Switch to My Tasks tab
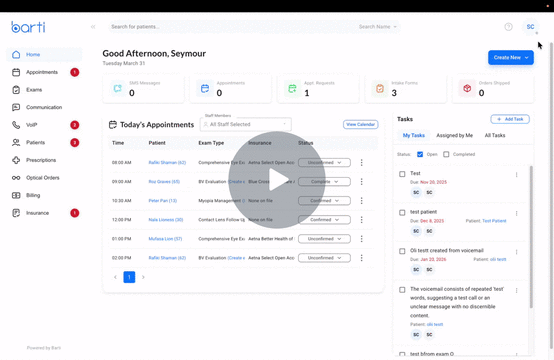The width and height of the screenshot is (554, 360). 414,135
